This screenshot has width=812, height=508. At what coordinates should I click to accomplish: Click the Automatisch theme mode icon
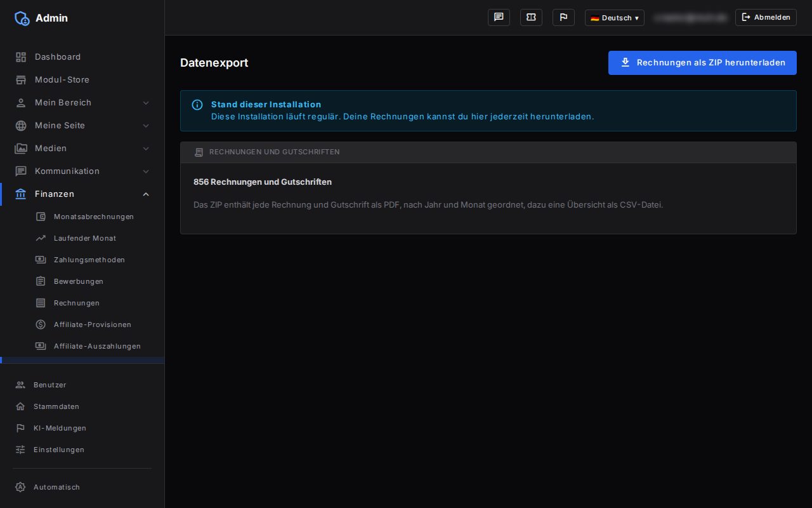20,487
